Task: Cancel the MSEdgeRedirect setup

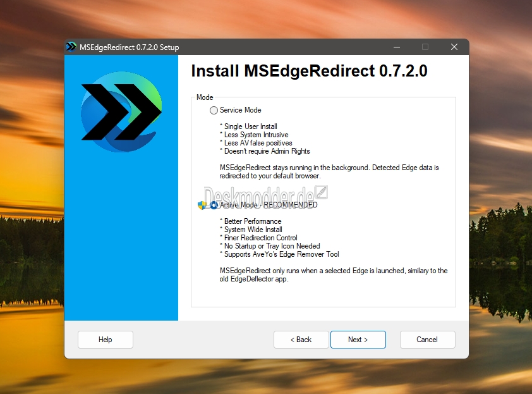Action: tap(428, 340)
